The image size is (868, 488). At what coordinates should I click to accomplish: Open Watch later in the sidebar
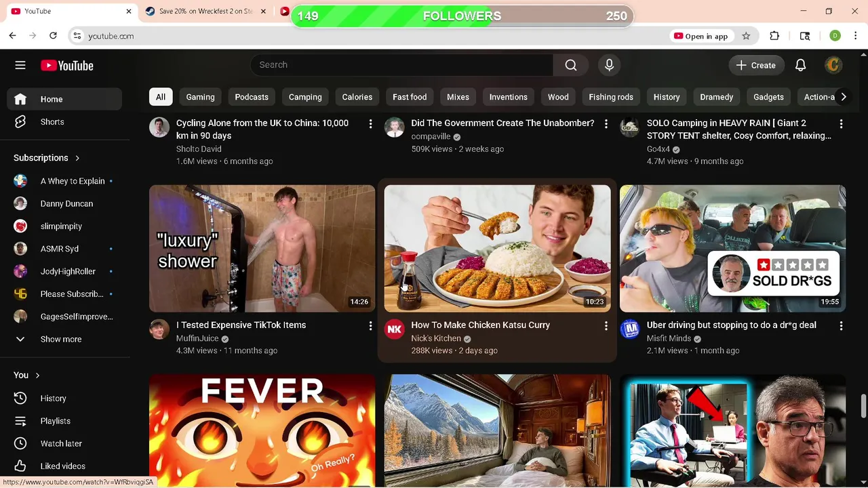(x=64, y=443)
